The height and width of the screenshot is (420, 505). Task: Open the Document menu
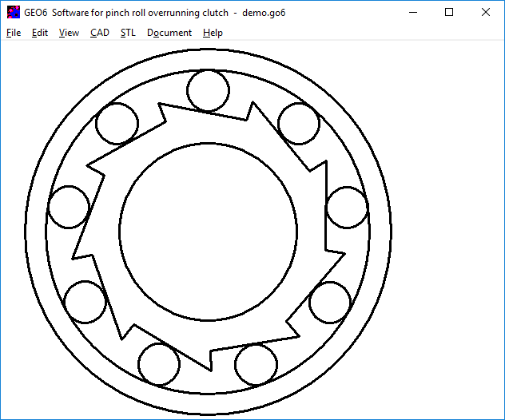tap(169, 33)
